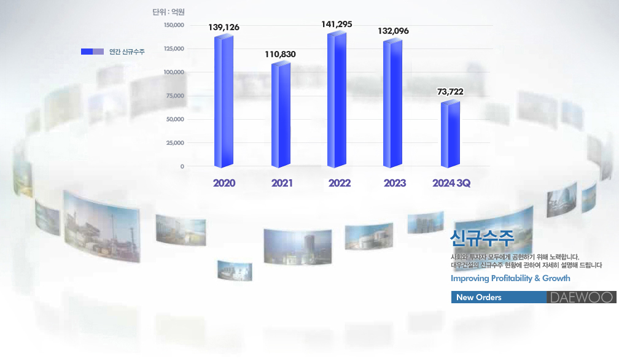Viewport: 619px width, 364px height.
Task: Click the 110,830 value label
Action: tap(280, 54)
